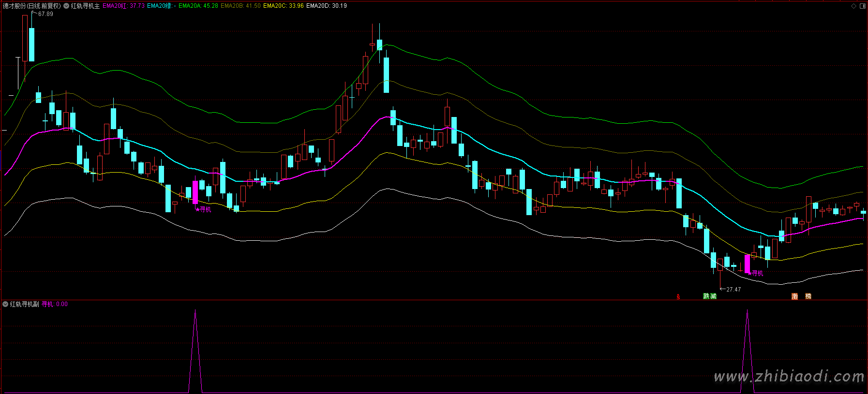
Task: Select the EMA20A: 45.28 legend label
Action: (x=198, y=6)
